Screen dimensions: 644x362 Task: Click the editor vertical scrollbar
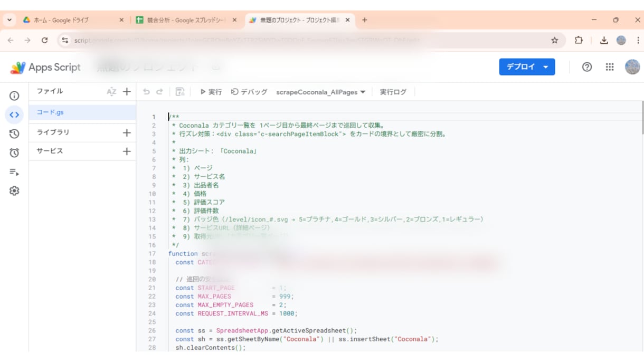tap(642, 118)
